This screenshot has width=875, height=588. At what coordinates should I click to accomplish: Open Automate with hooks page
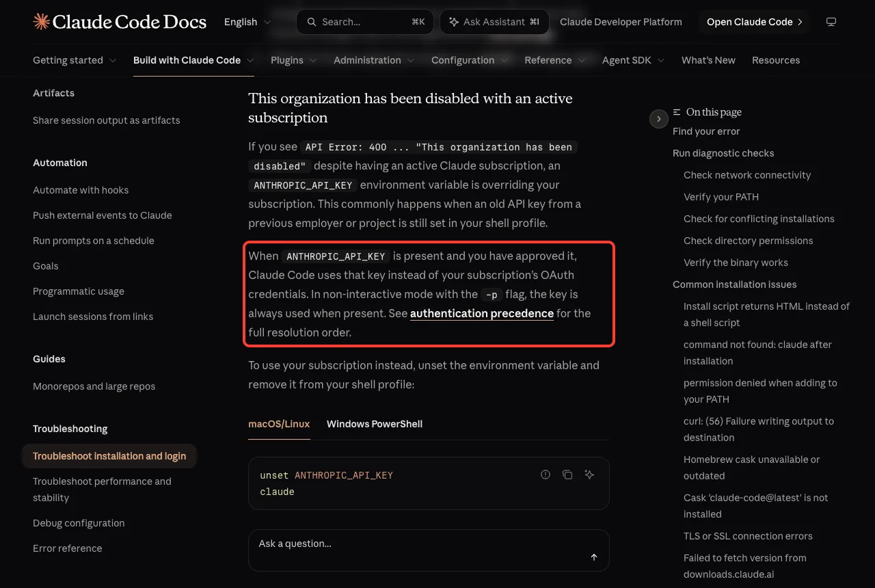pyautogui.click(x=81, y=190)
